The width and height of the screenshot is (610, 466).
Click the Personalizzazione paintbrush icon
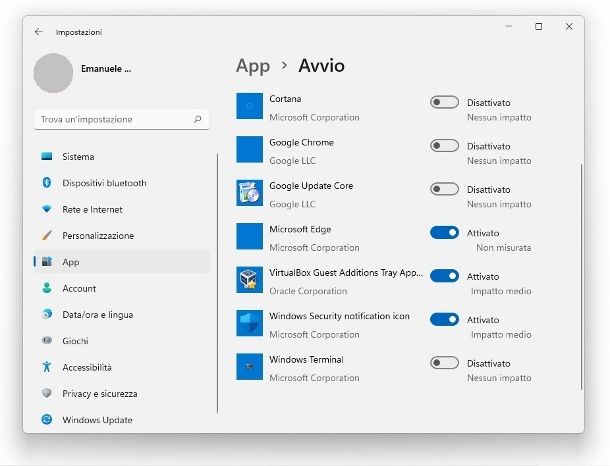(x=47, y=235)
